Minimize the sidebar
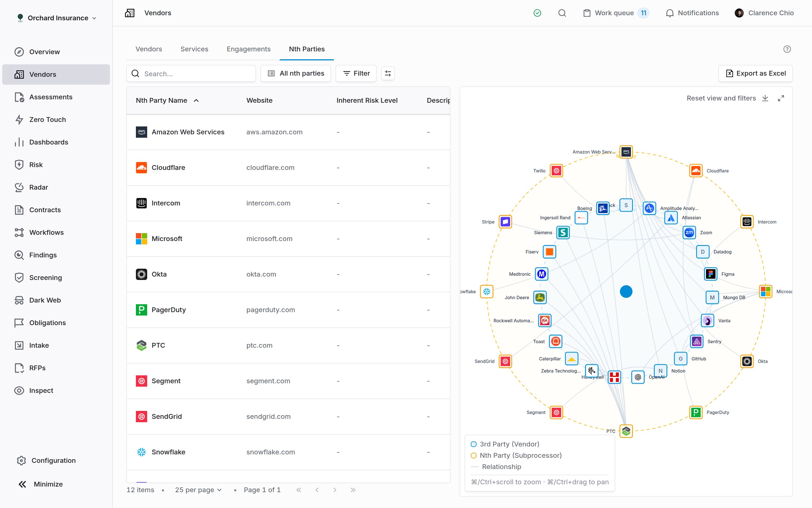Screen dimensions: 812x508 click(40, 484)
